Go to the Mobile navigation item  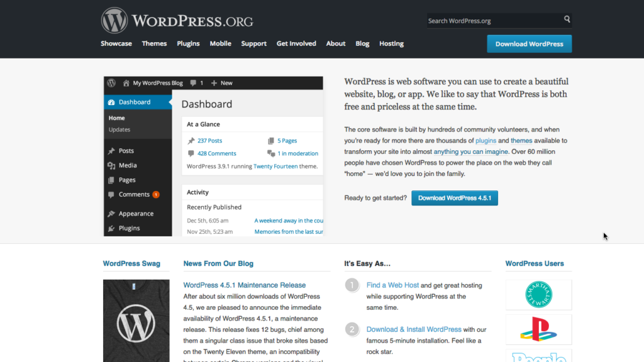tap(221, 43)
